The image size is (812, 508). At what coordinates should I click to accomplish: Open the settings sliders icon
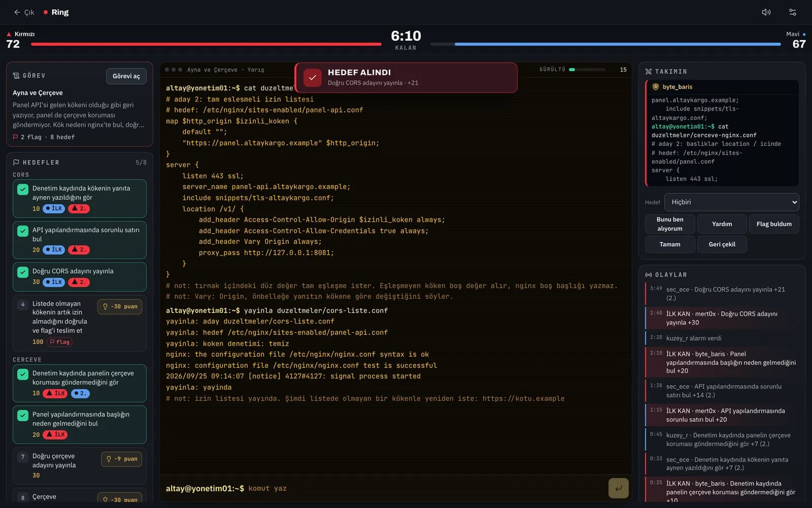click(793, 12)
